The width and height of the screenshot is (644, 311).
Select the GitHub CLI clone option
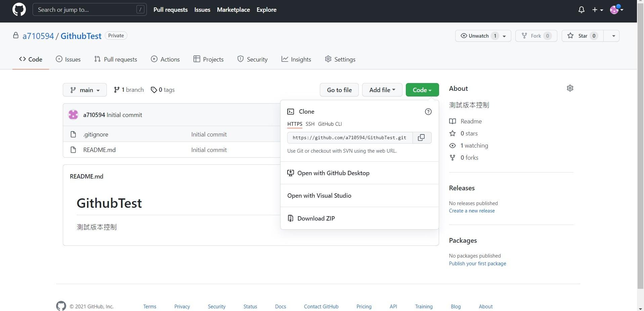coord(330,124)
